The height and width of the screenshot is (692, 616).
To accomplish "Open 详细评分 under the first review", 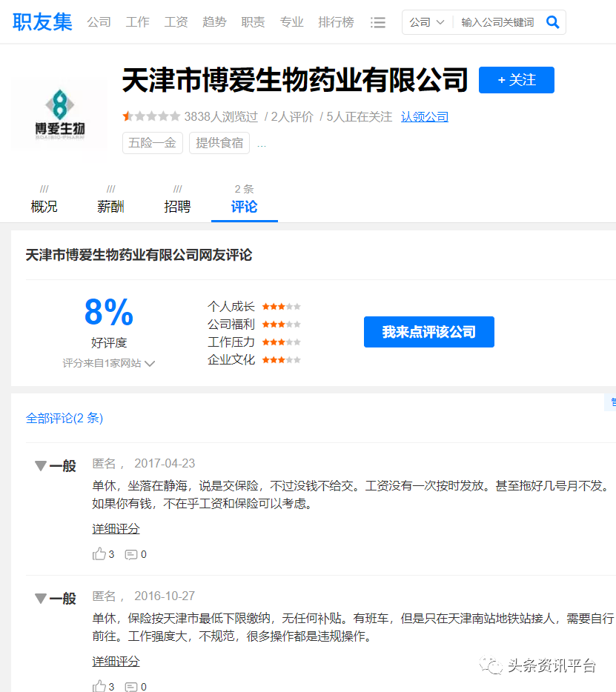I will (116, 529).
